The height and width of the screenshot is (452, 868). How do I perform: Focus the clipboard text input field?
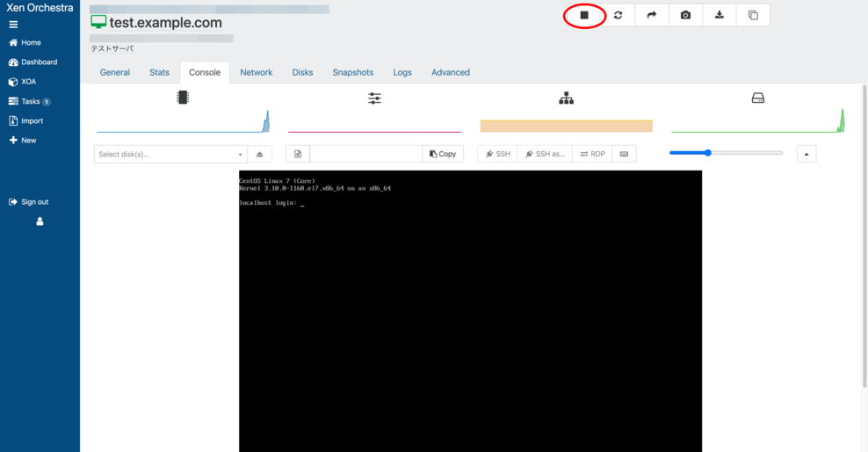(x=365, y=154)
